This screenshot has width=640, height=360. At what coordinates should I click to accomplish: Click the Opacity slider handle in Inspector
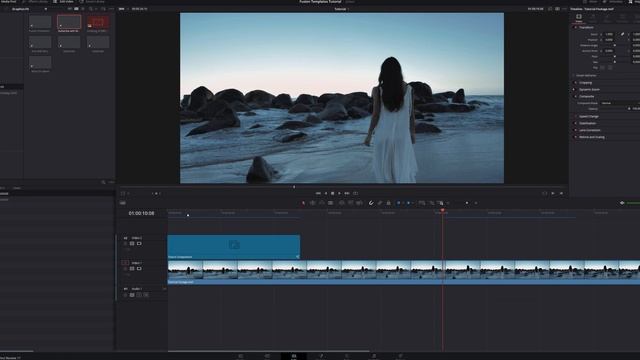click(x=629, y=109)
